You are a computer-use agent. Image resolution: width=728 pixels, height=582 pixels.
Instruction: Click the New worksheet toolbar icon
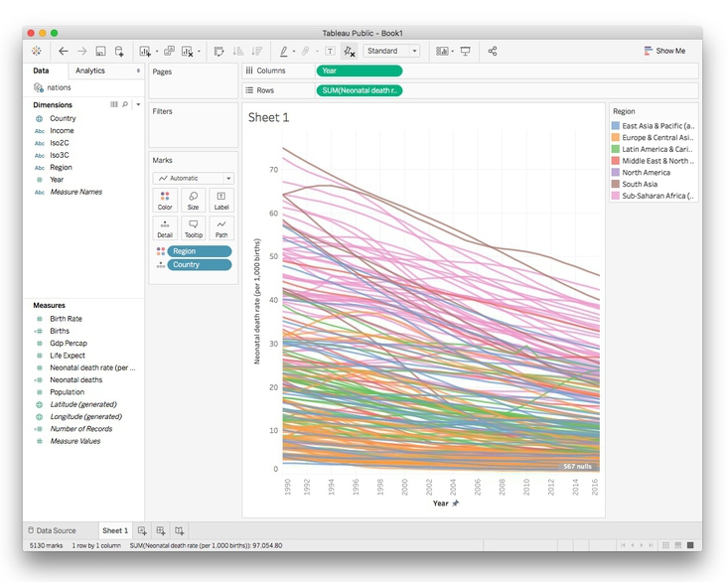pyautogui.click(x=145, y=51)
